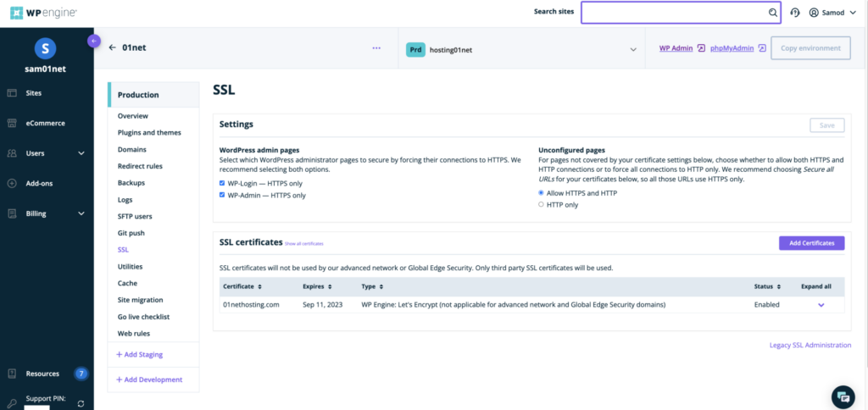Open the support headset icon

pyautogui.click(x=795, y=13)
